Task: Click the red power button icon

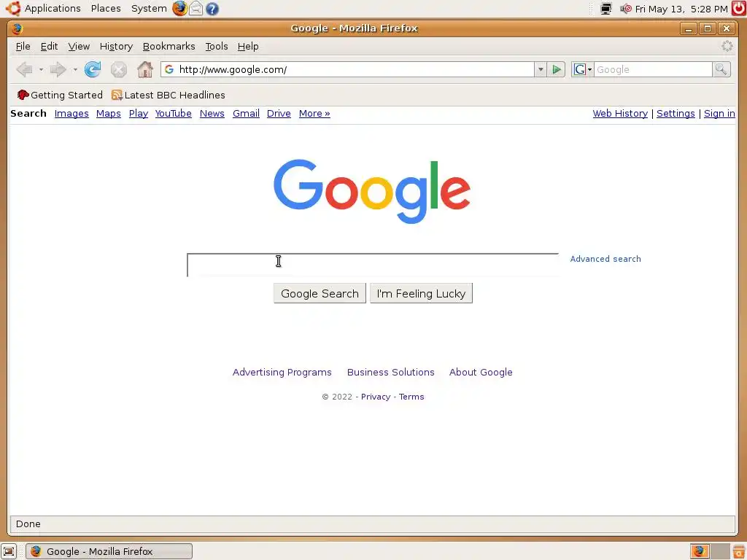Action: point(739,8)
